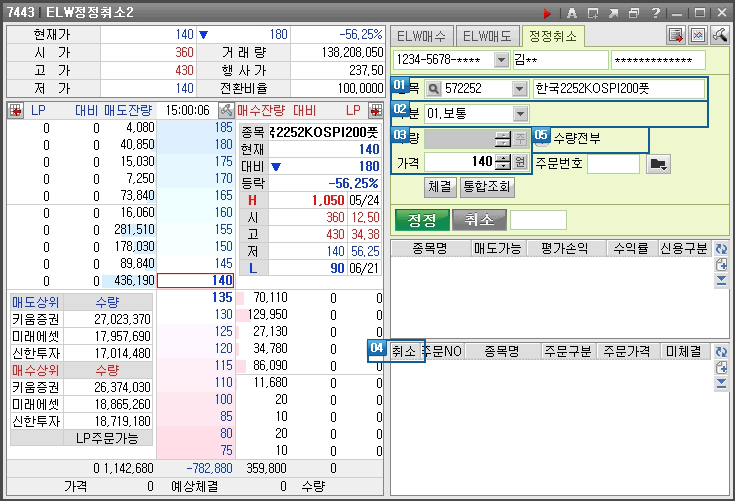Click the 체결 button
The image size is (735, 501).
coord(440,187)
